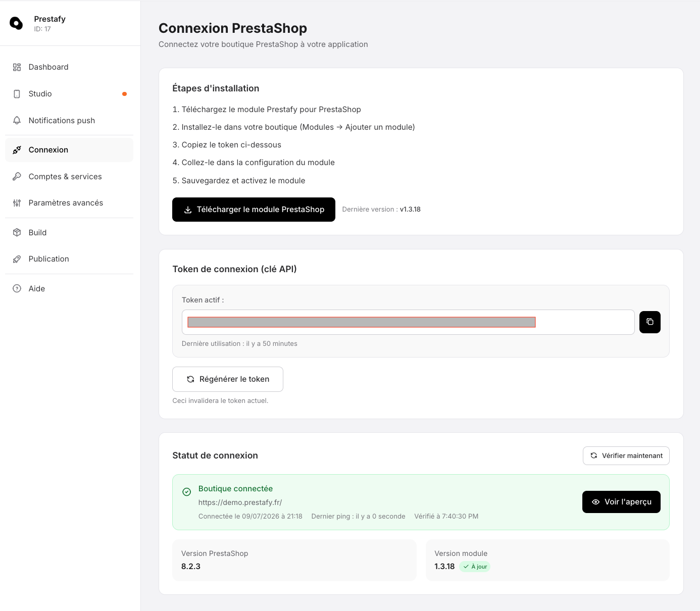This screenshot has width=700, height=611.
Task: Click the 'À jour' status badge
Action: tap(475, 567)
